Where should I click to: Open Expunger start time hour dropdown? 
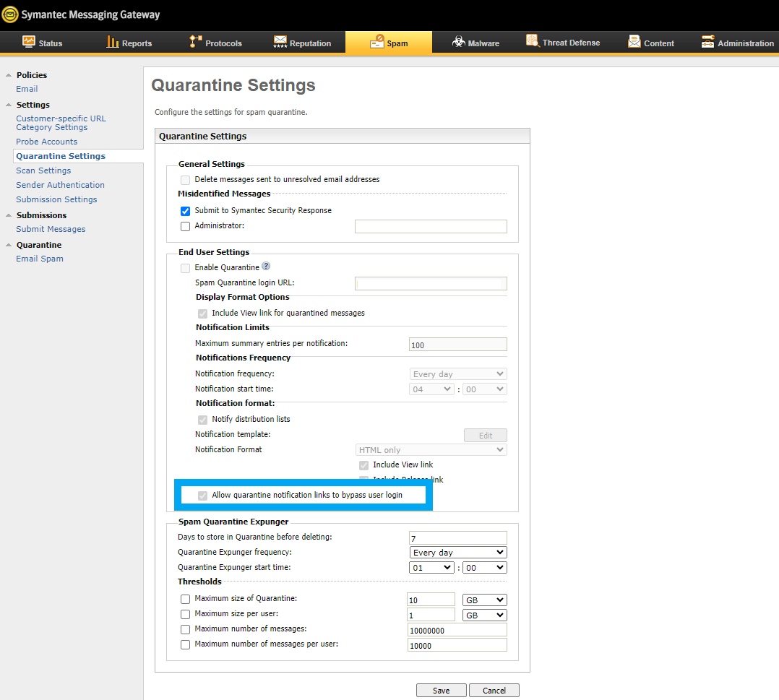point(431,568)
